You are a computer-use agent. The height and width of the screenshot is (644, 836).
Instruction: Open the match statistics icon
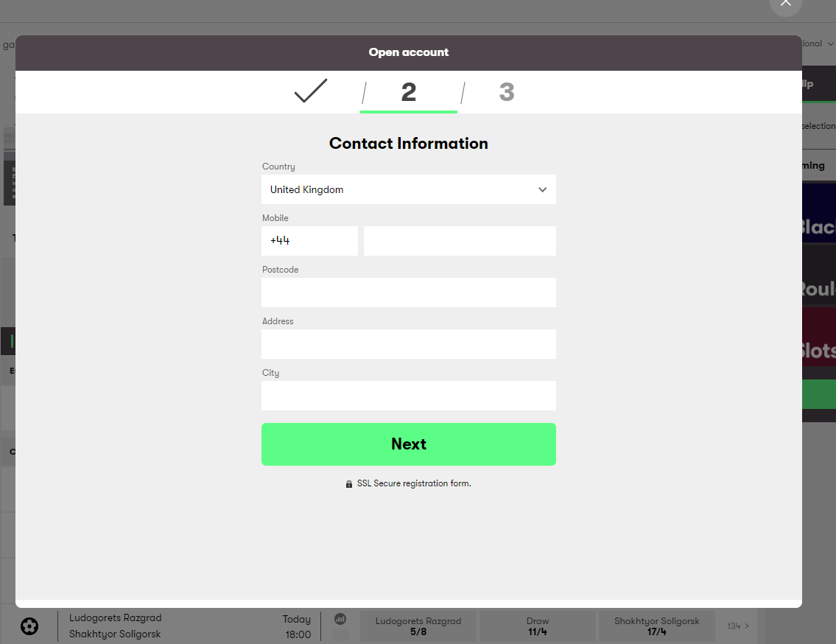[x=340, y=620]
